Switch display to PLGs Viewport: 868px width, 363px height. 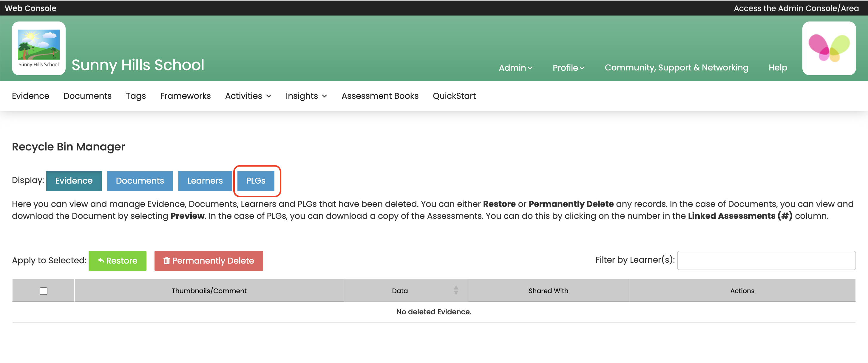pos(255,181)
